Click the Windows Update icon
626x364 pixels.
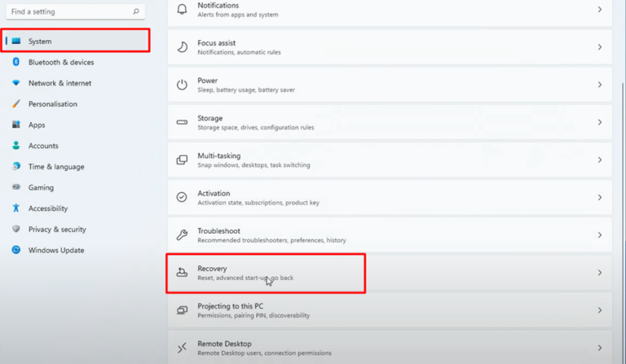pos(16,250)
